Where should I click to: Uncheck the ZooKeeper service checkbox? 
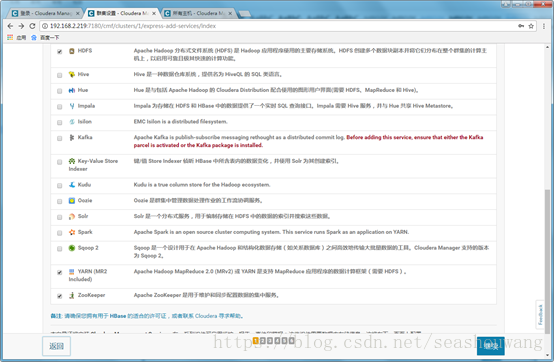click(x=59, y=296)
